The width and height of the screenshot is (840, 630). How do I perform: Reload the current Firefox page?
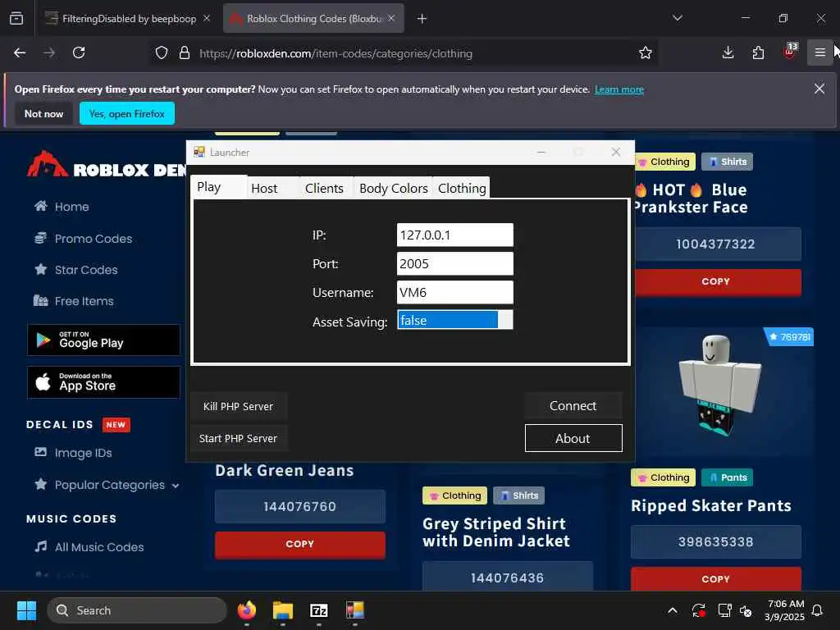[x=79, y=52]
